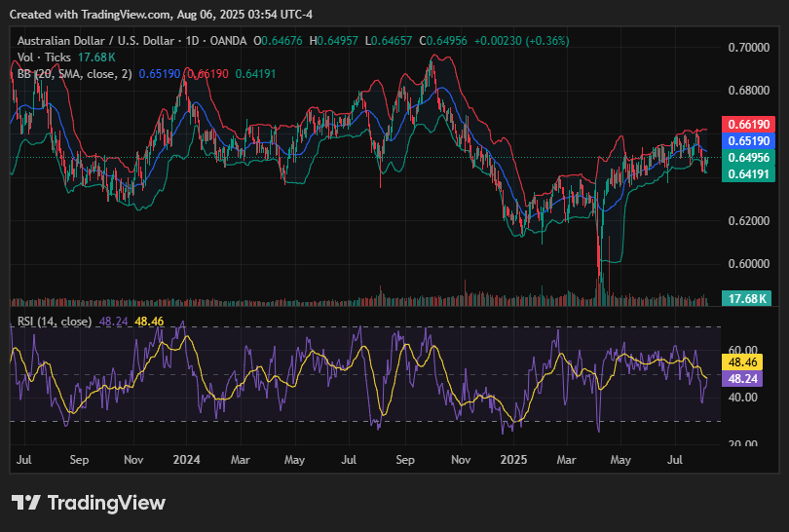The width and height of the screenshot is (789, 532).
Task: Click the yellow 48.46 tag on RSI scale
Action: pos(742,361)
